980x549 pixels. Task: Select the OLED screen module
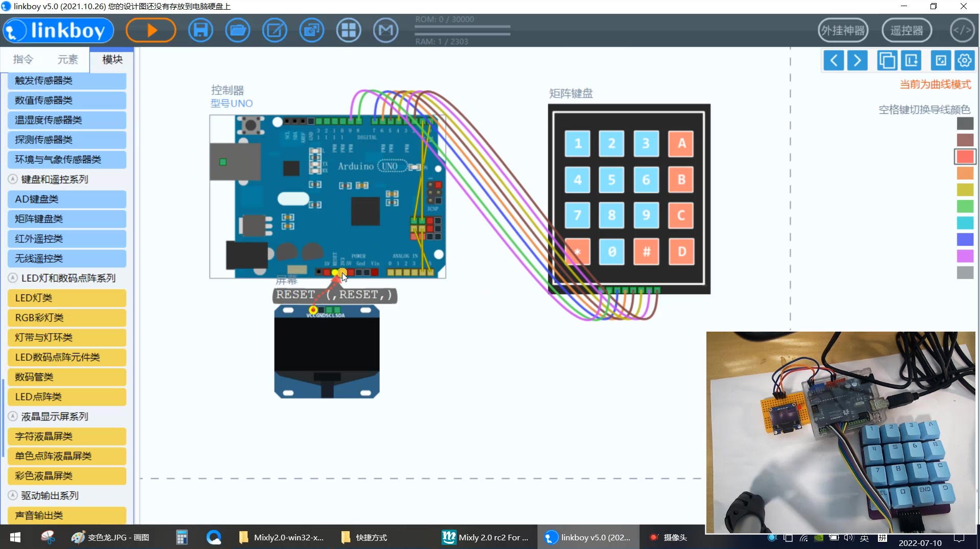tap(327, 352)
